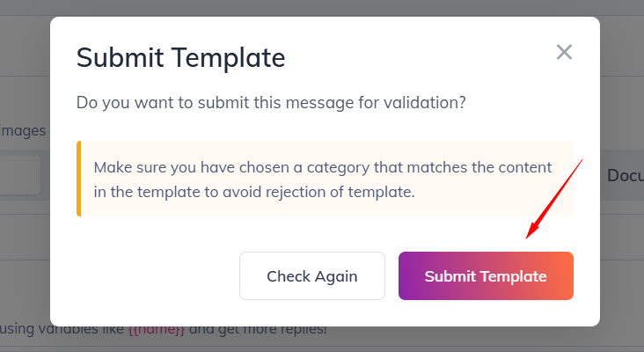644x352 pixels.
Task: Click the "images" label behind the dialog
Action: (23, 130)
